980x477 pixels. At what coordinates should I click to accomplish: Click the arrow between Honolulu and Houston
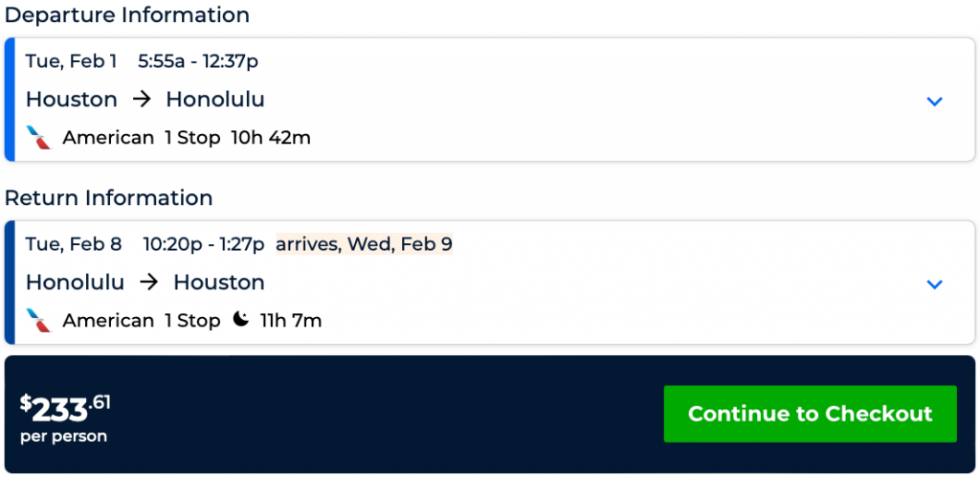pyautogui.click(x=149, y=283)
